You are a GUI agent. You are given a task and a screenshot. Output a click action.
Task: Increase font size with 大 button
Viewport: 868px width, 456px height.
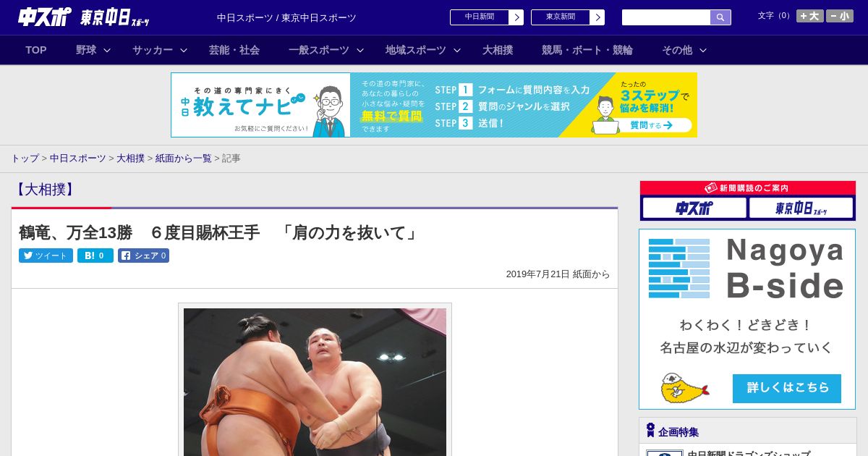(809, 16)
